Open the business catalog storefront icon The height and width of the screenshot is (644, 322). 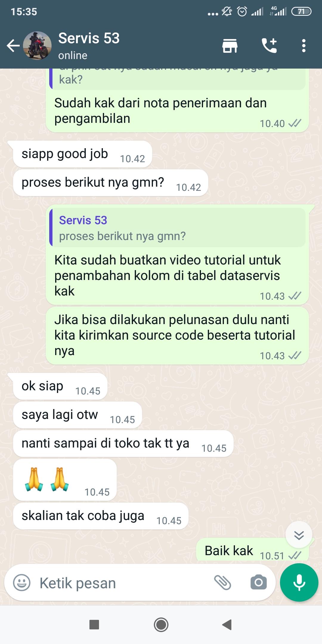coord(230,46)
